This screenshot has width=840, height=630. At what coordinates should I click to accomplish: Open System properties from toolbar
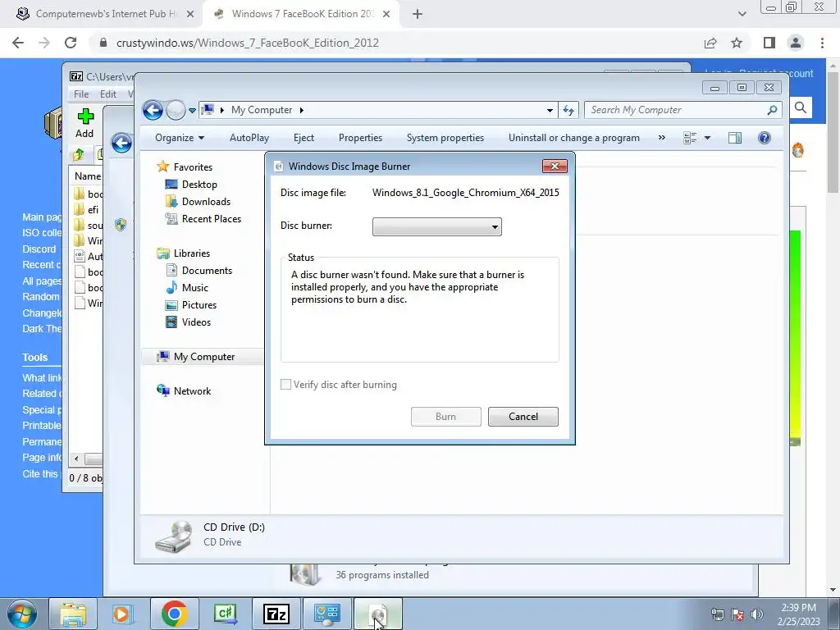click(445, 138)
